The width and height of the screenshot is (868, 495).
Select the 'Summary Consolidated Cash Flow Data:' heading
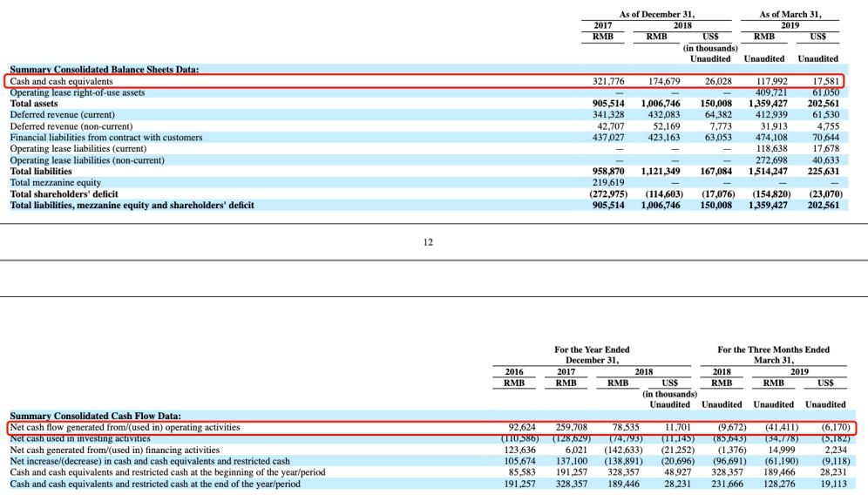pyautogui.click(x=95, y=416)
